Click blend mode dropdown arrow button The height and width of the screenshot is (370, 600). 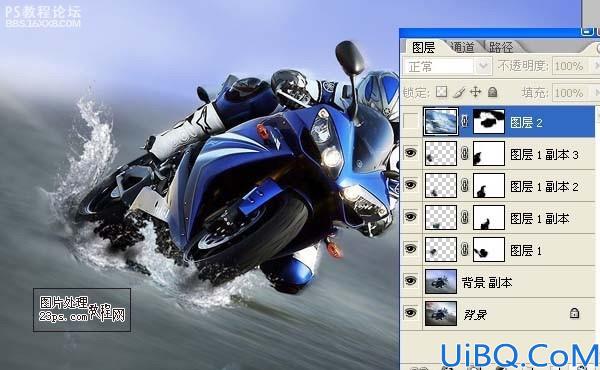pyautogui.click(x=483, y=67)
